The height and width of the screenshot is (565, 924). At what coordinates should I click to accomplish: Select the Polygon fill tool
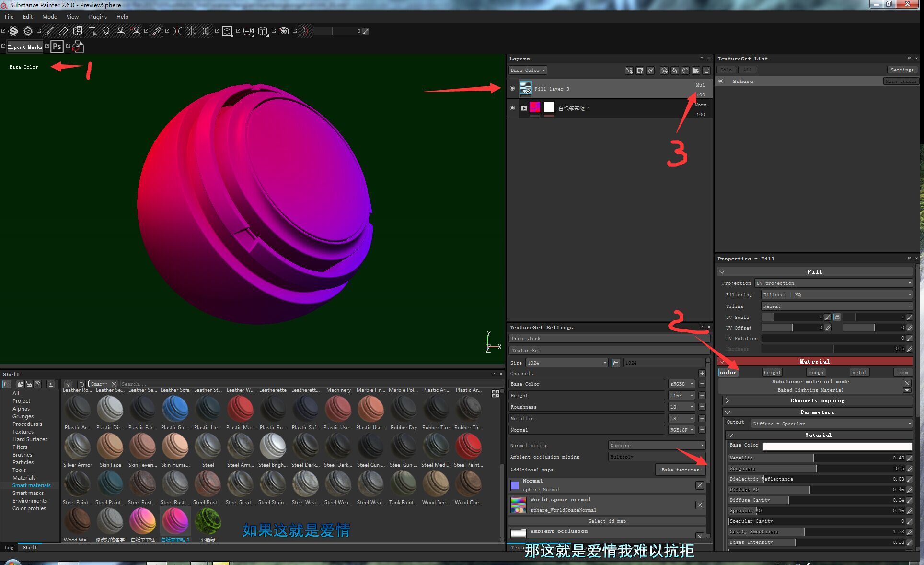(x=92, y=31)
